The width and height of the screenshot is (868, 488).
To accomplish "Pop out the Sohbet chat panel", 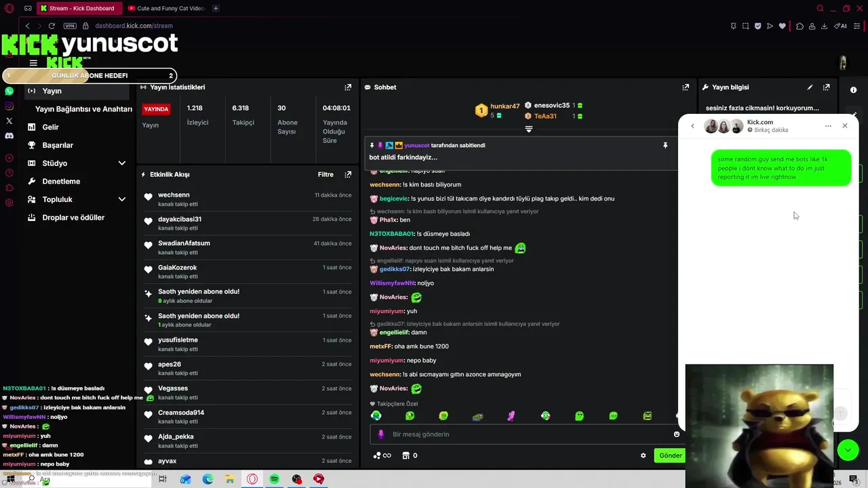I will pyautogui.click(x=686, y=87).
